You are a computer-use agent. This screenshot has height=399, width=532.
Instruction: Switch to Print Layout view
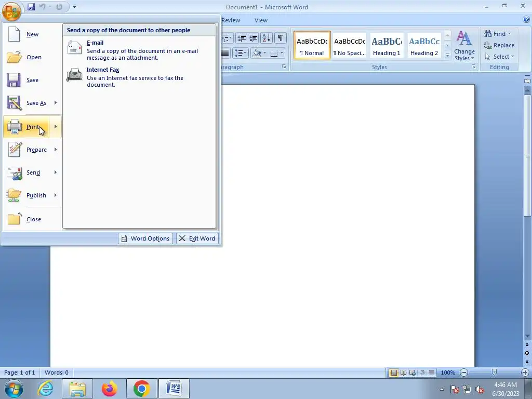pos(394,373)
